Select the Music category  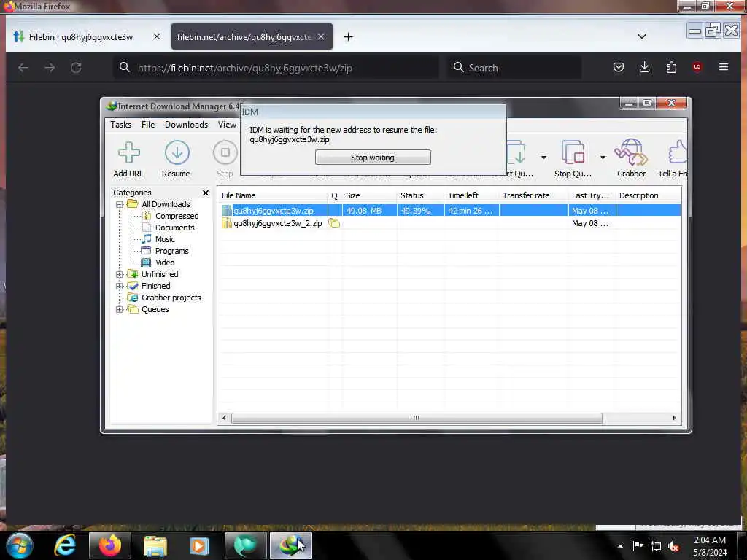point(165,239)
